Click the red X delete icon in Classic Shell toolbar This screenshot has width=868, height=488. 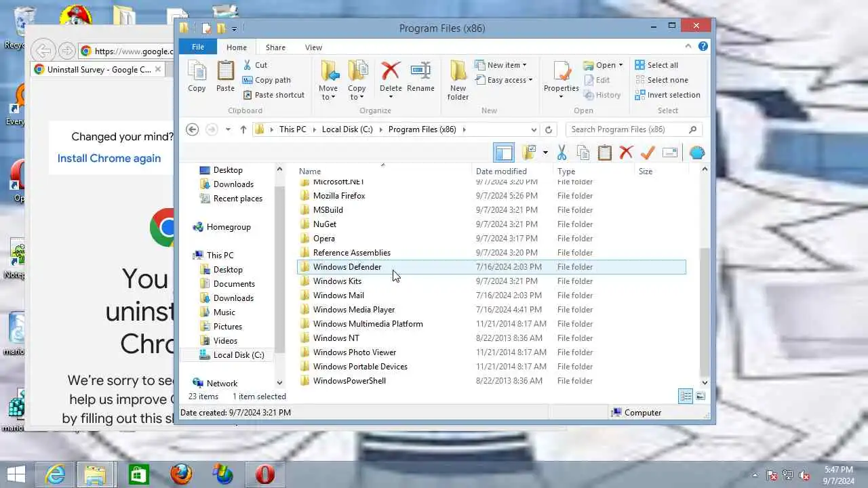tap(626, 152)
